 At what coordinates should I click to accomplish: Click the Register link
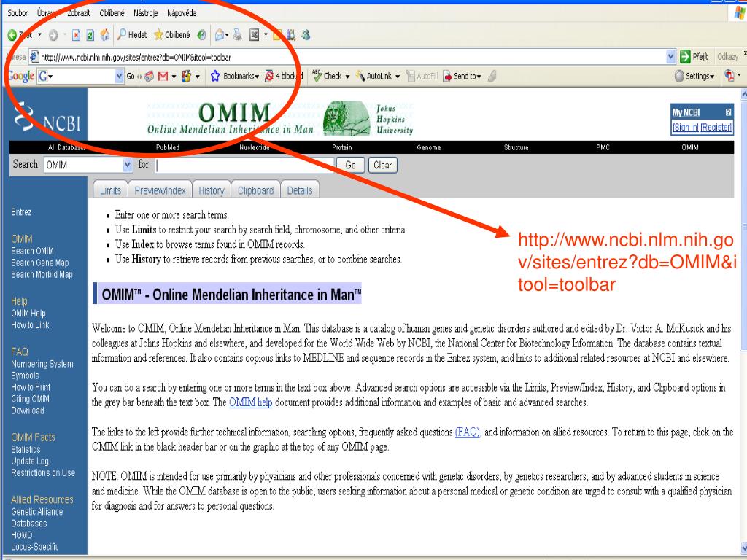[x=716, y=127]
